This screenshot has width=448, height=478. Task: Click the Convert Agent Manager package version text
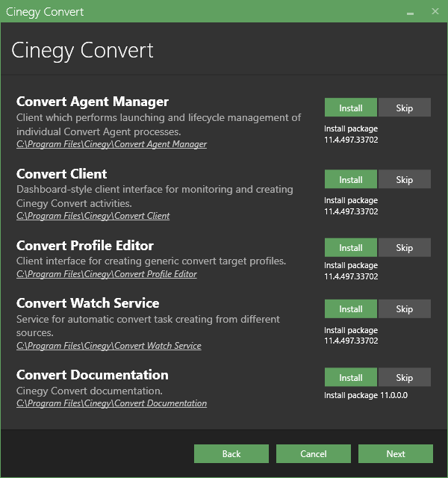pos(351,134)
